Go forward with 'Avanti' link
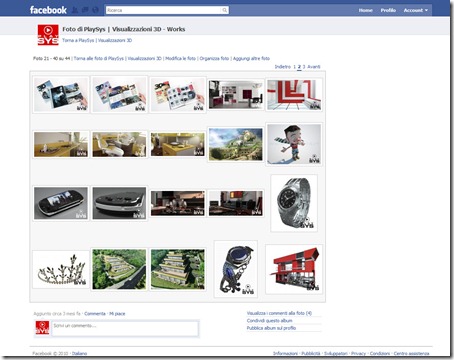This screenshot has width=454, height=360. pos(314,67)
